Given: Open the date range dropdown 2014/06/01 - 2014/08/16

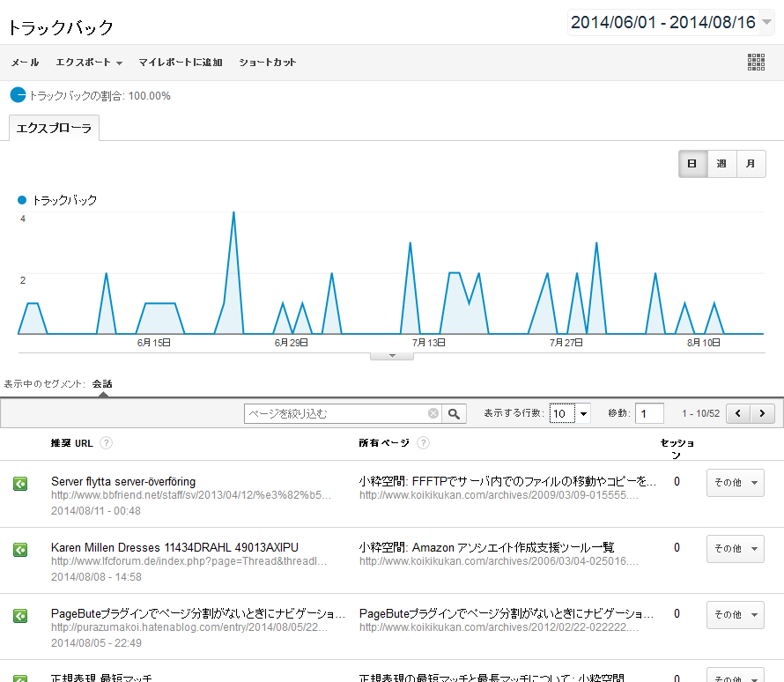Looking at the screenshot, I should [671, 23].
